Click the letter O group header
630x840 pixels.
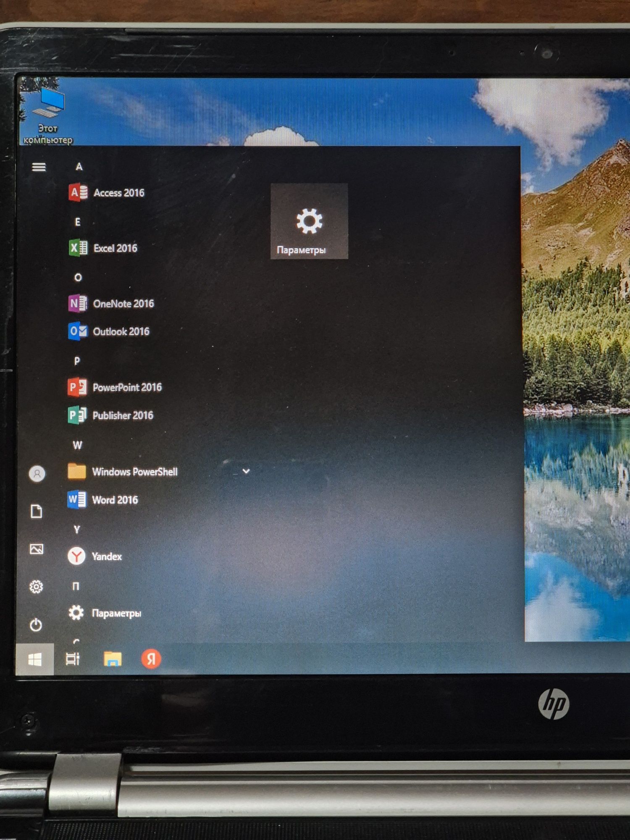pos(78,277)
